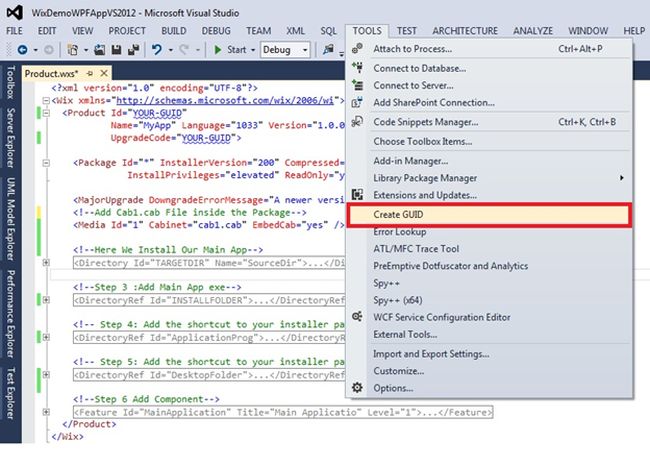Collapse the Product element

point(46,113)
